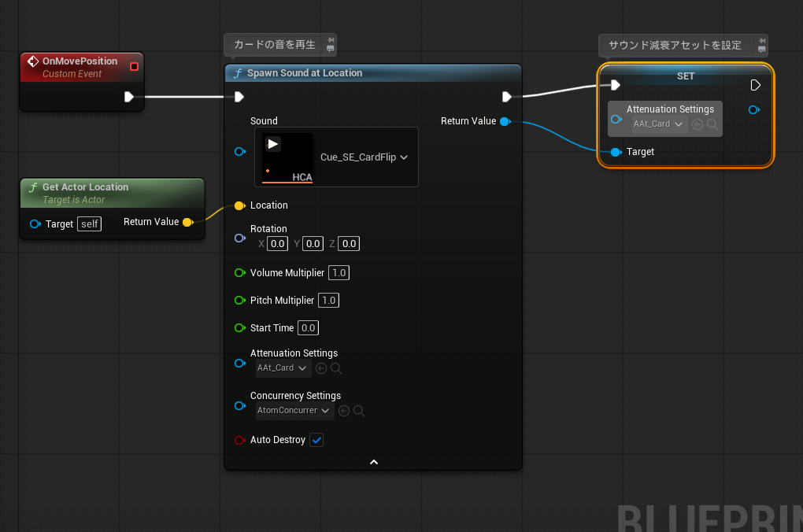Pin the カードの音を再生 comment
This screenshot has width=803, height=532.
tap(331, 40)
